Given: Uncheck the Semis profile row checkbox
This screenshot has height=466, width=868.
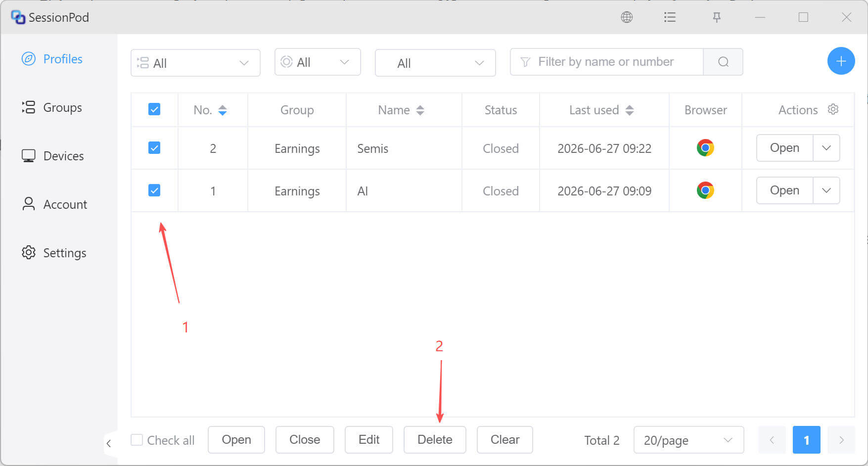Looking at the screenshot, I should pyautogui.click(x=154, y=148).
